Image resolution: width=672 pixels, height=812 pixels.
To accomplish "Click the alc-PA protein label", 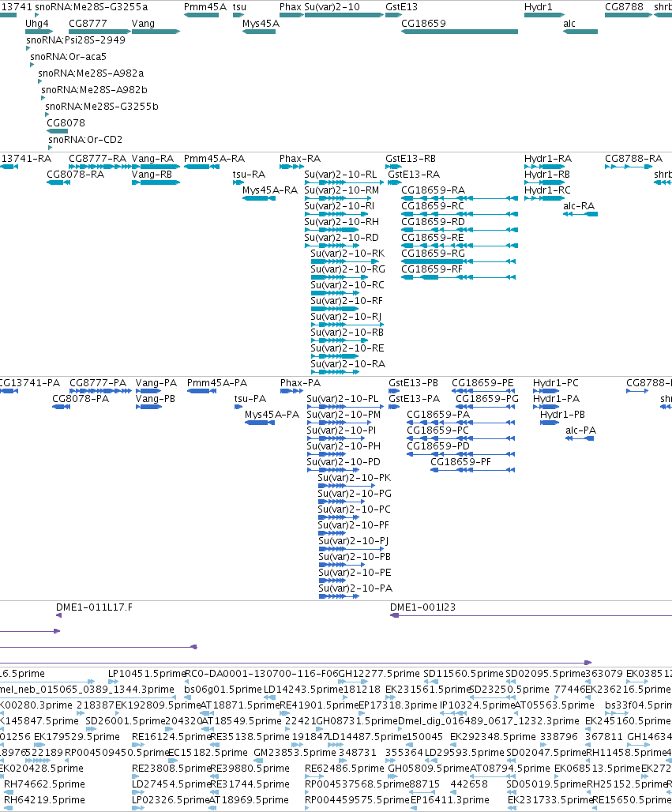I will [x=581, y=430].
